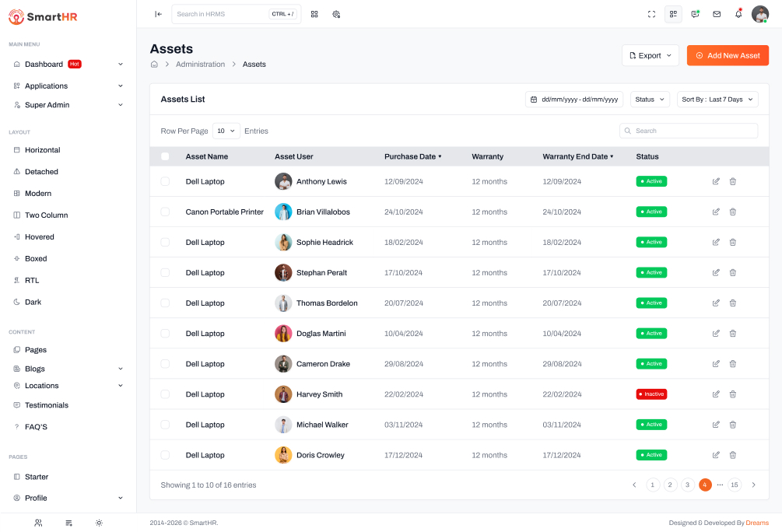This screenshot has height=532, width=782.
Task: Check the select-all checkbox in table header
Action: pyautogui.click(x=165, y=156)
